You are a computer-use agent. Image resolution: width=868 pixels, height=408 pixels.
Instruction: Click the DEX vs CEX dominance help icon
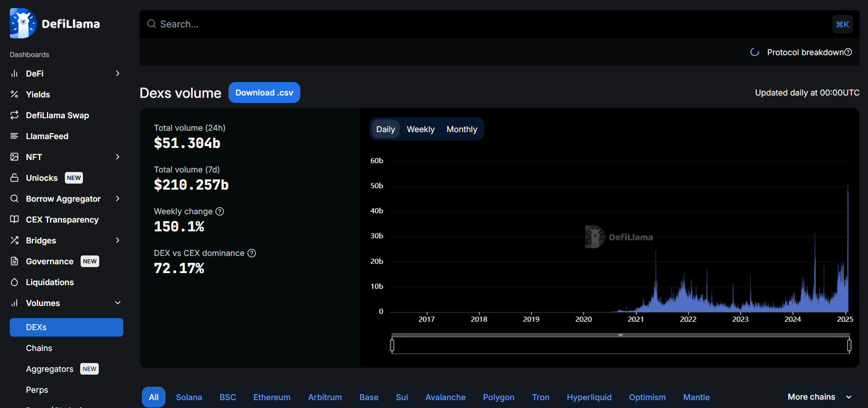coord(252,253)
